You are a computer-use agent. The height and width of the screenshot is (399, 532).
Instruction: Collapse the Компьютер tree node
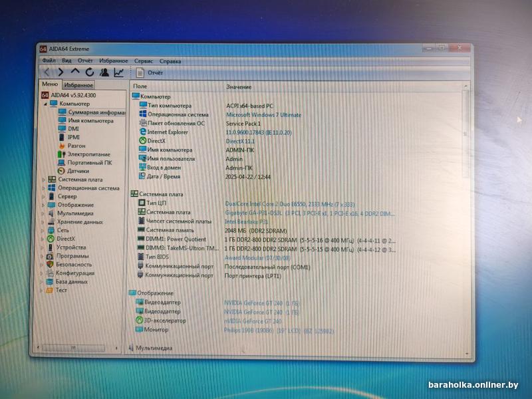point(45,104)
